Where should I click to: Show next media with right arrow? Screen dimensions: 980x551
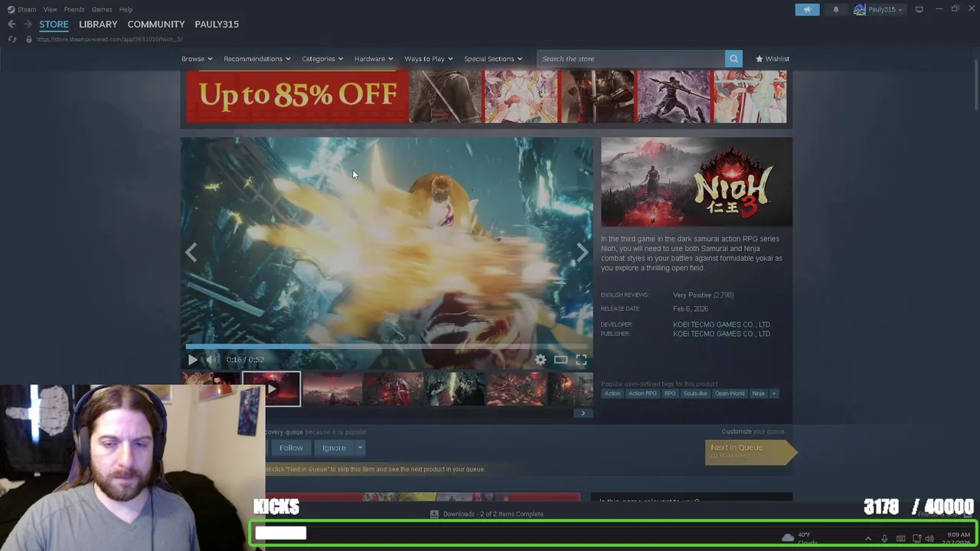[583, 252]
